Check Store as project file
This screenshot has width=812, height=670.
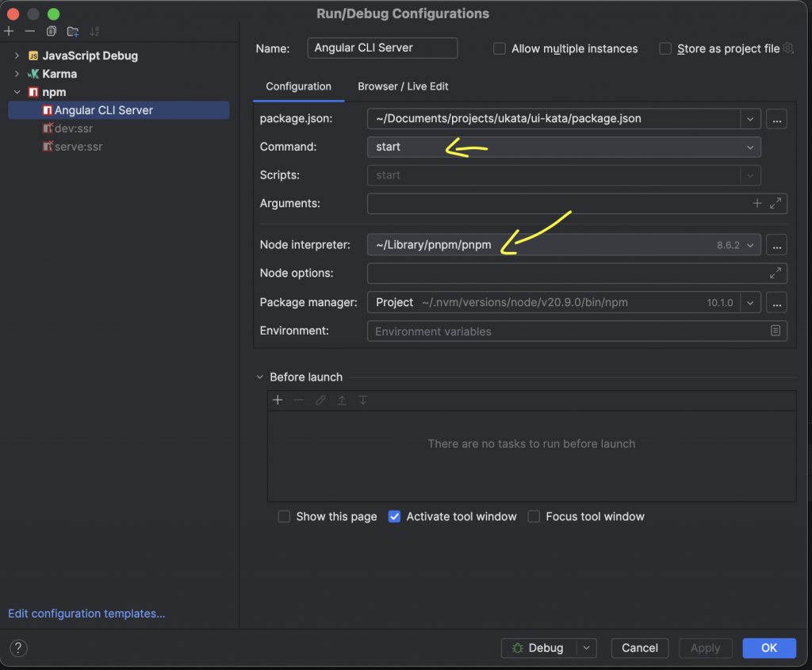(665, 48)
